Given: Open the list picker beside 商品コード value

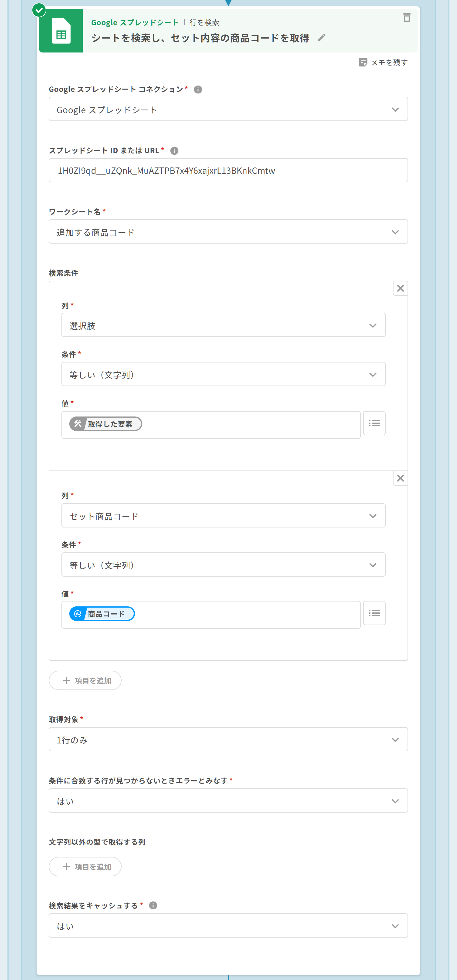Looking at the screenshot, I should tap(374, 613).
